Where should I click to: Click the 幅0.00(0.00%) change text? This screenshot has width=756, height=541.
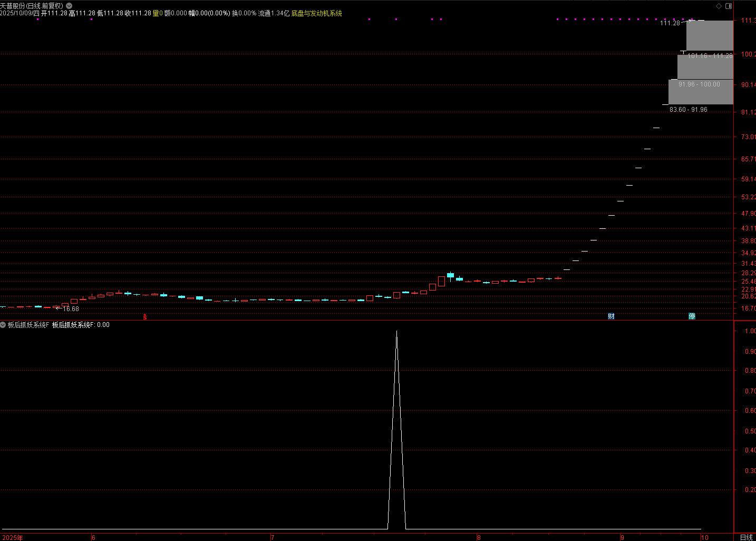click(x=209, y=13)
